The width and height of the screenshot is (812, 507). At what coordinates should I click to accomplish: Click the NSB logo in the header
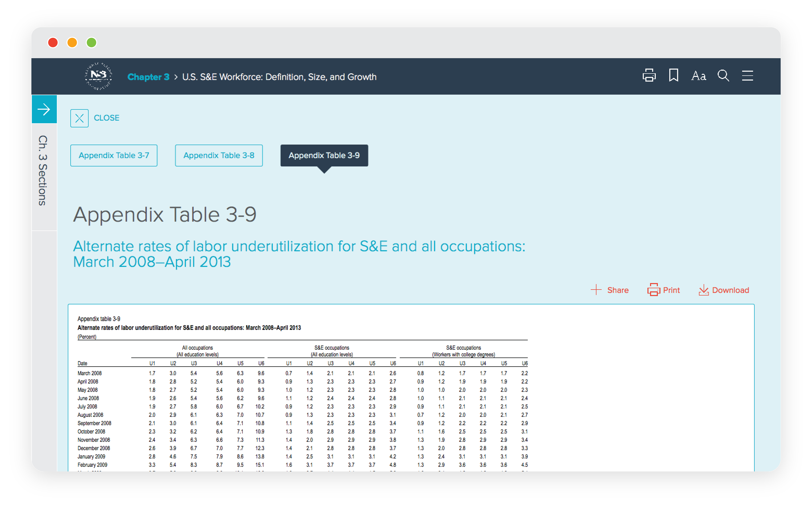point(98,76)
